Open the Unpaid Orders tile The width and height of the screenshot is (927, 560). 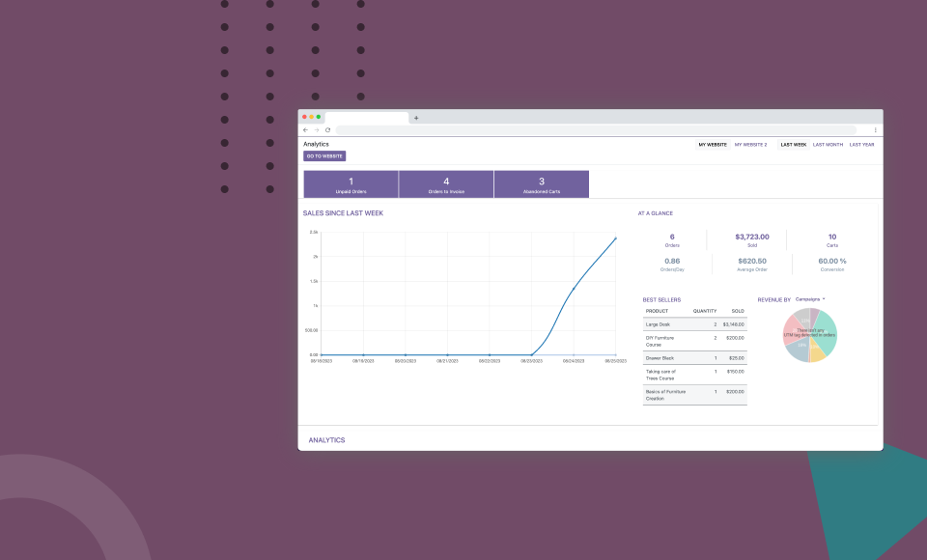(351, 184)
